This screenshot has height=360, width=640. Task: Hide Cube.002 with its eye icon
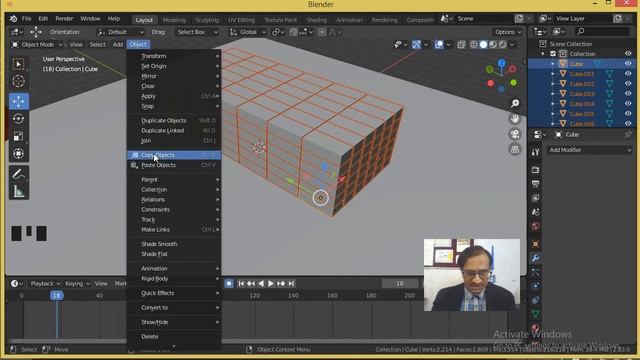coord(628,84)
